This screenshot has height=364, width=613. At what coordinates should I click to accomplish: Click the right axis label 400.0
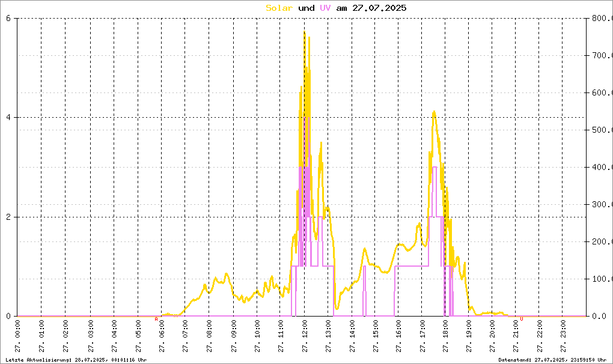coord(602,167)
